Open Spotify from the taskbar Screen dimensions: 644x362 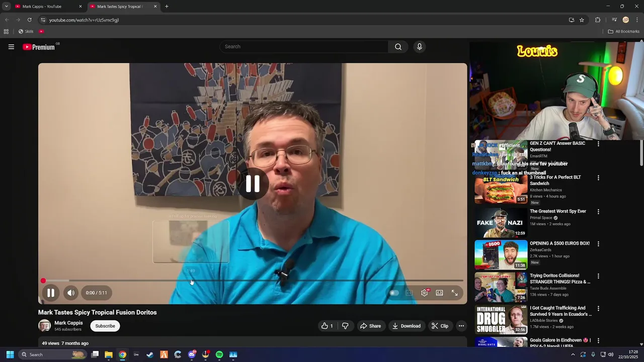(x=219, y=354)
